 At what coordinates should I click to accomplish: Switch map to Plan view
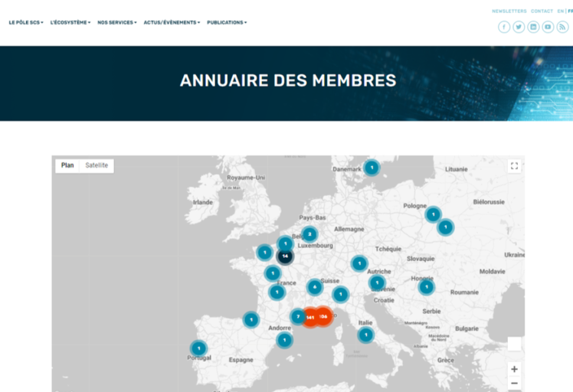click(x=67, y=165)
